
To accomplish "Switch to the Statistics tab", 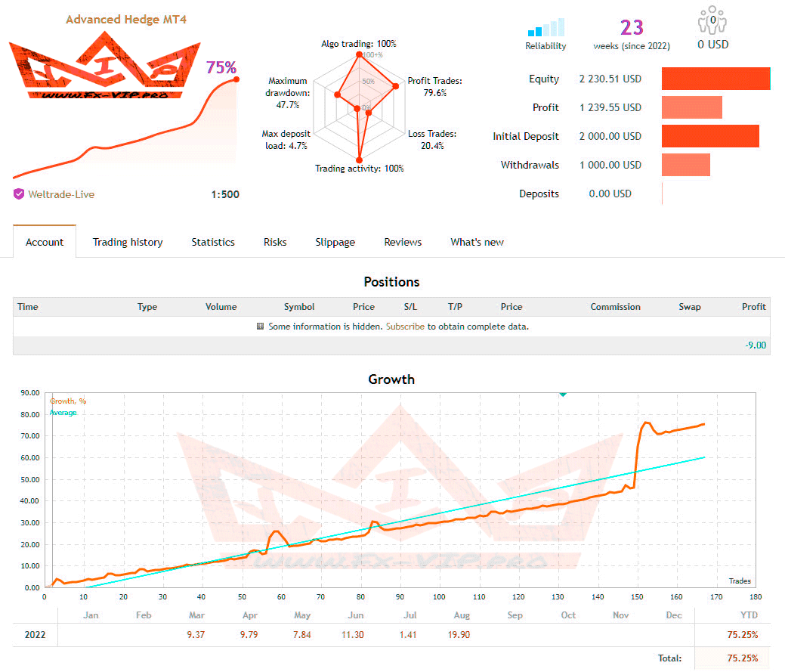I will pos(212,242).
